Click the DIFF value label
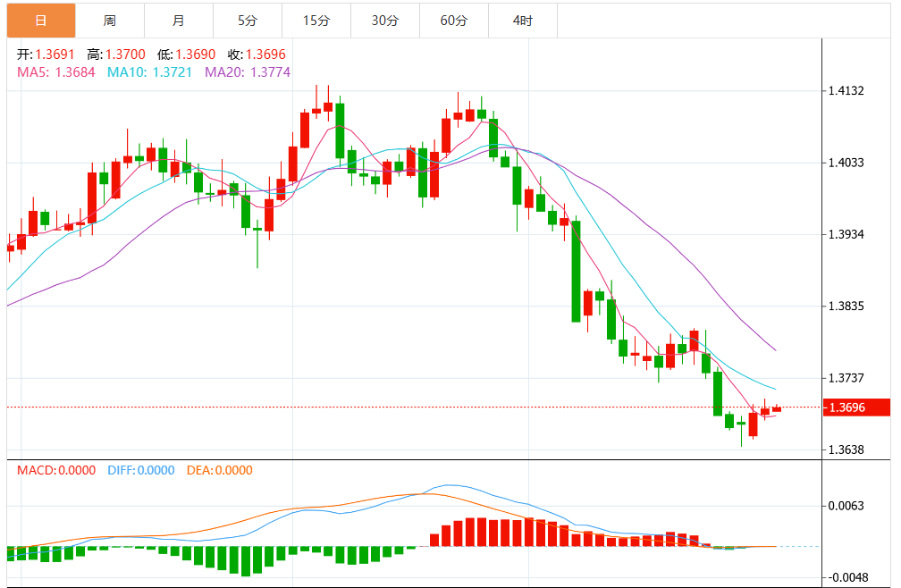Viewport: 901px width, 588px height. 140,470
